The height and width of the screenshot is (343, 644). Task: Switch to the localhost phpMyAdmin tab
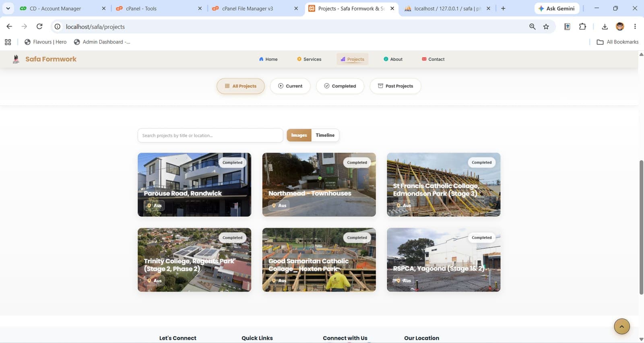click(x=447, y=8)
